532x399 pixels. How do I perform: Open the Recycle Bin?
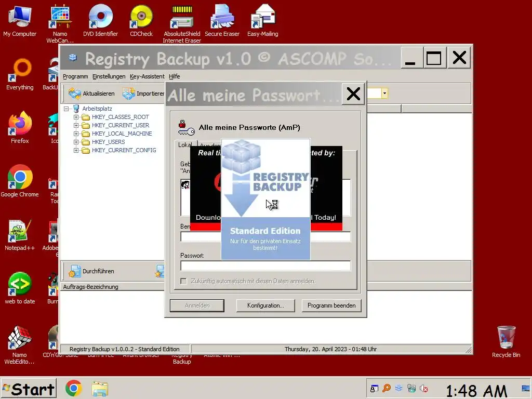click(x=506, y=341)
